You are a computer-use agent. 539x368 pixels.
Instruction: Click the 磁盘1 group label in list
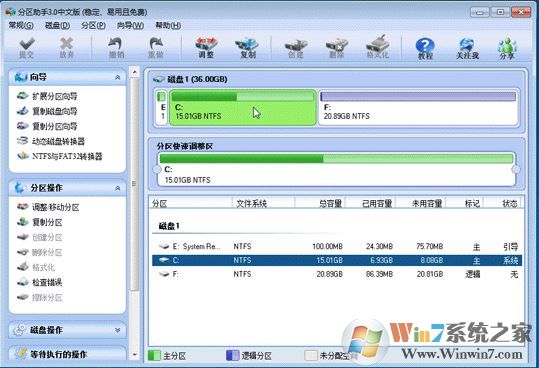pos(169,226)
